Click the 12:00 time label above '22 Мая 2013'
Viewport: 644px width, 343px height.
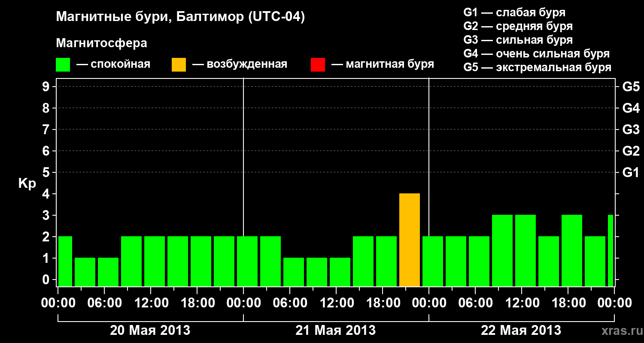[522, 303]
